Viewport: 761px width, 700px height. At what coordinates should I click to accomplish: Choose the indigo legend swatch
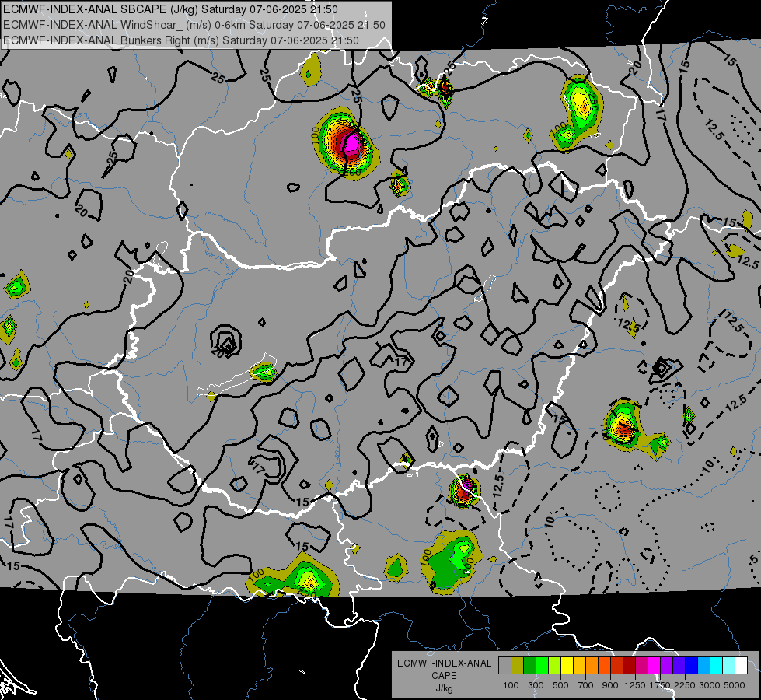679,665
